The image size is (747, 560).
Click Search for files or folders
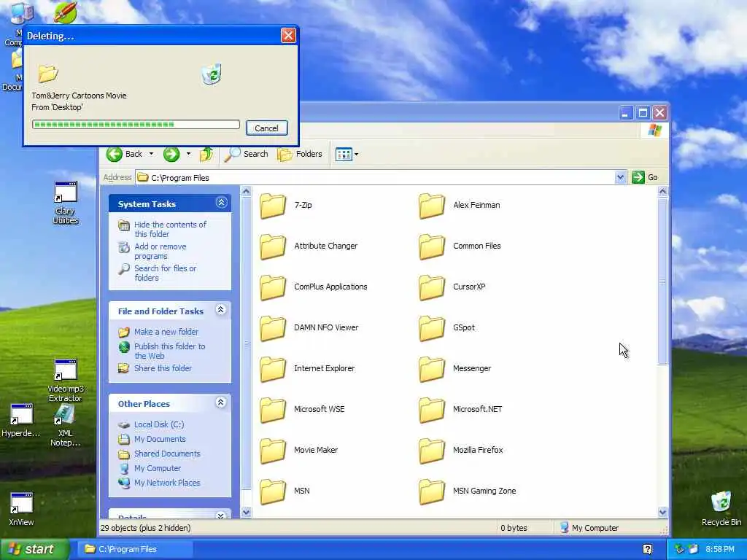(165, 273)
